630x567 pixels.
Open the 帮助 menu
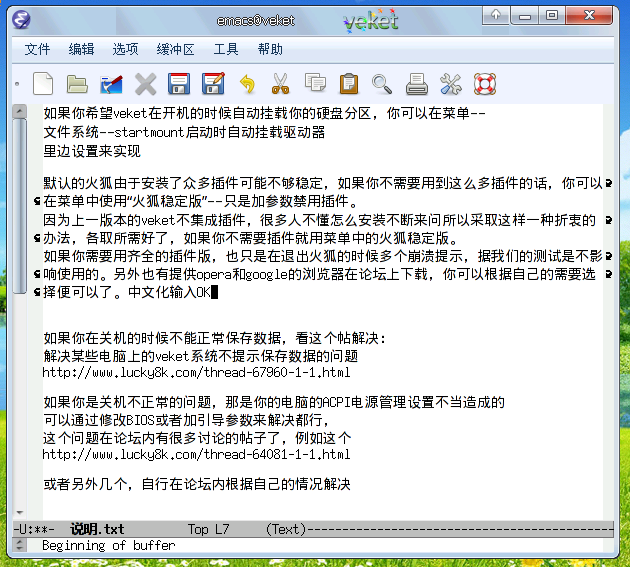270,49
